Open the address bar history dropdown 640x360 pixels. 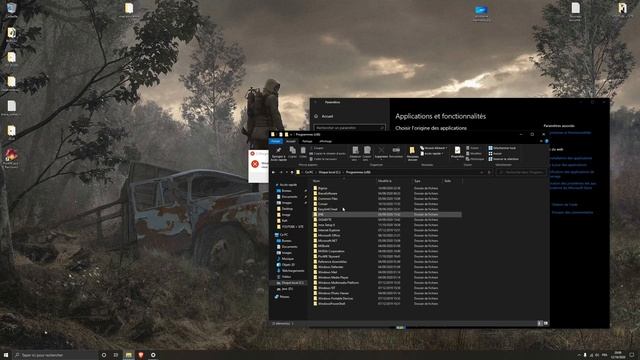pos(482,172)
